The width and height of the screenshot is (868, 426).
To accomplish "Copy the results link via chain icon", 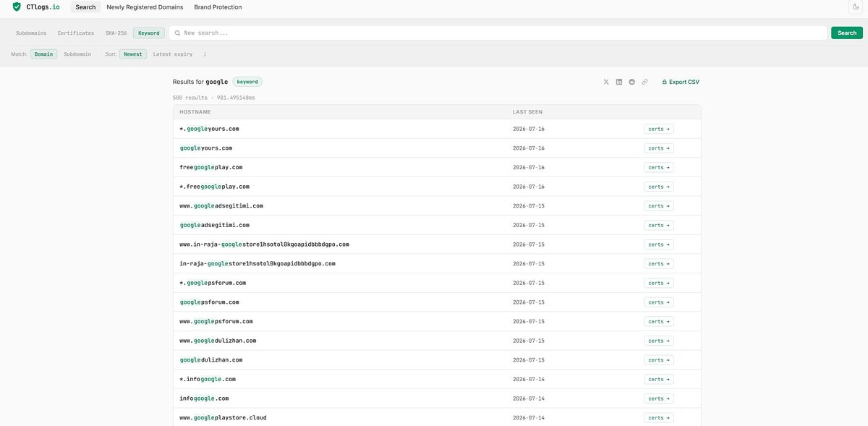I will pos(645,82).
